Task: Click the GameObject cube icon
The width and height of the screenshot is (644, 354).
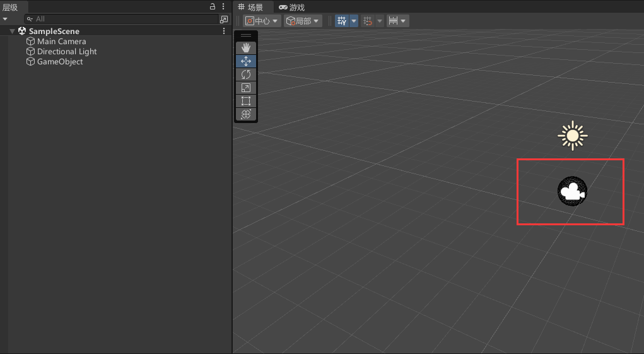Action: [30, 62]
